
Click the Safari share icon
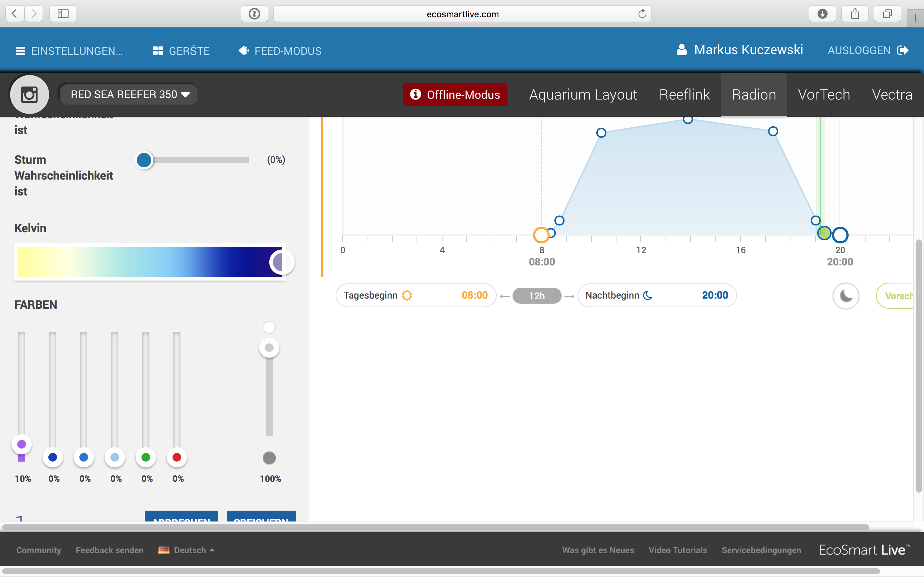point(855,14)
